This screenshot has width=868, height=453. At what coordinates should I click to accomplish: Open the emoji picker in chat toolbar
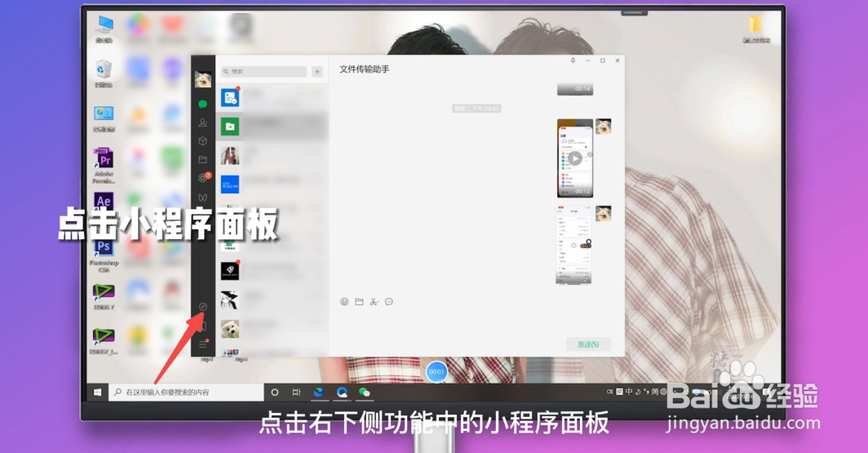344,302
